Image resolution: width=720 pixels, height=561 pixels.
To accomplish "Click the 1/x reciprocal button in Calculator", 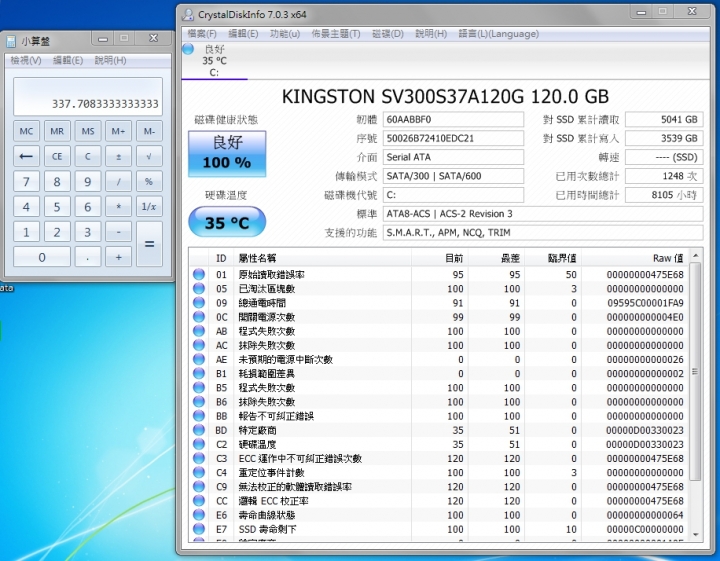I will tap(149, 207).
